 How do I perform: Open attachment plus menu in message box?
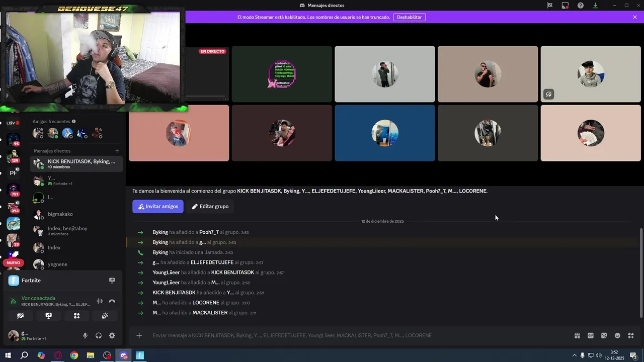(x=139, y=335)
